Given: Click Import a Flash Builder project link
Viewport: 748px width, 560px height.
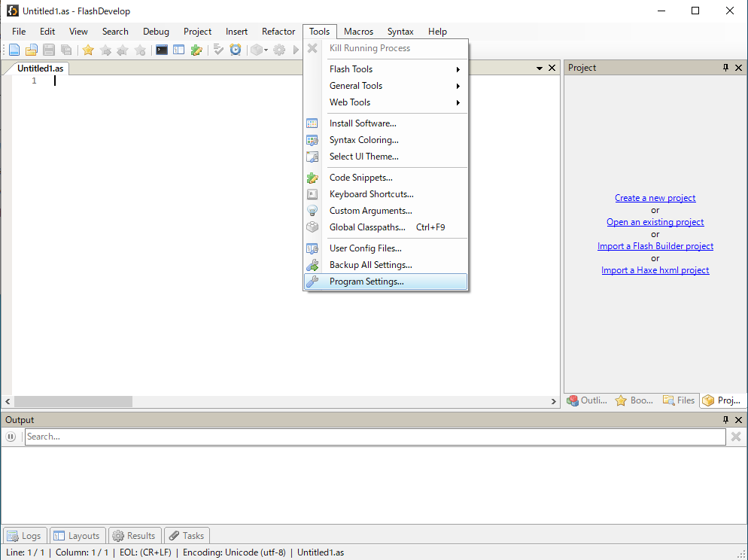Looking at the screenshot, I should pos(655,246).
